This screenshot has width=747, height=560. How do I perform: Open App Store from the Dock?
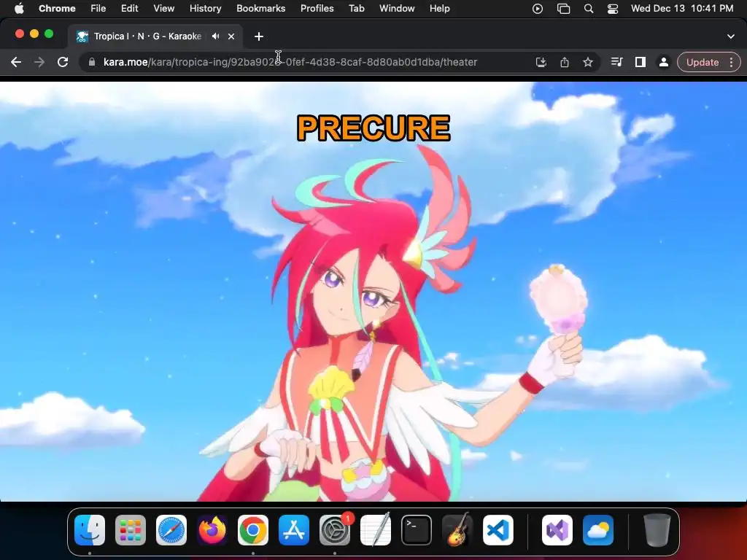tap(293, 529)
